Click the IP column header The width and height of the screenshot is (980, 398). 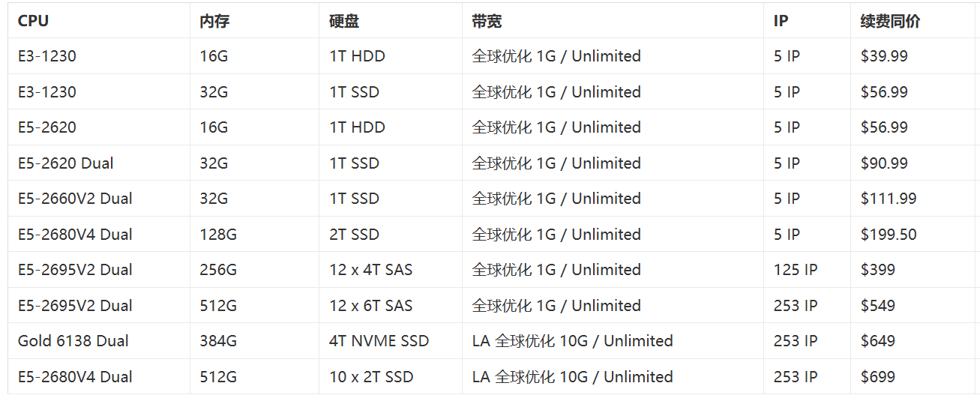pos(808,21)
